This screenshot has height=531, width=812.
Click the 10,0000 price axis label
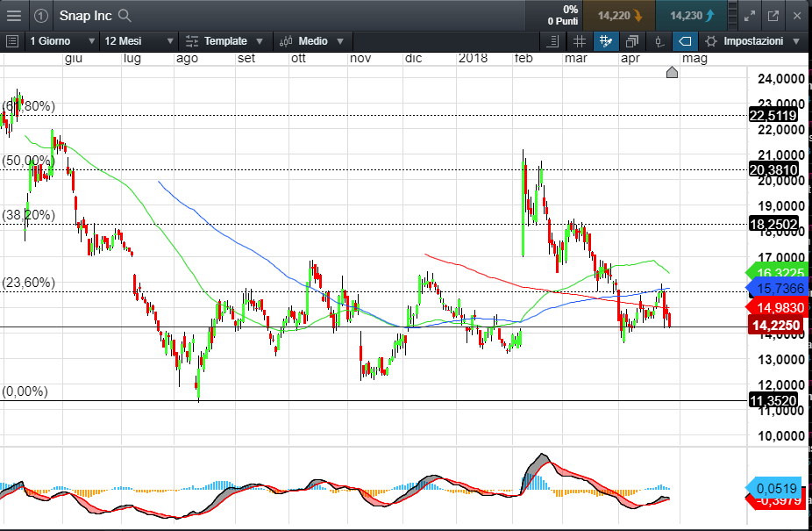(781, 435)
